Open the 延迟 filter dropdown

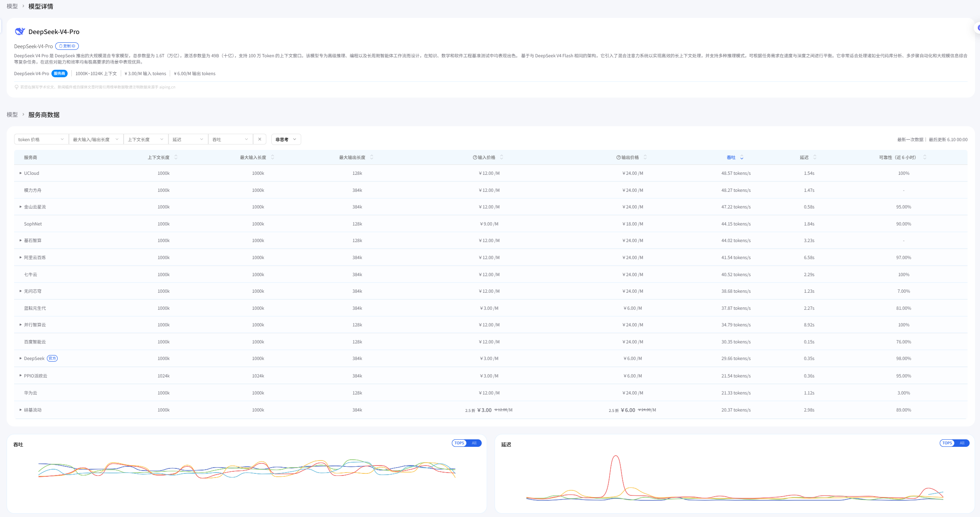pos(188,140)
